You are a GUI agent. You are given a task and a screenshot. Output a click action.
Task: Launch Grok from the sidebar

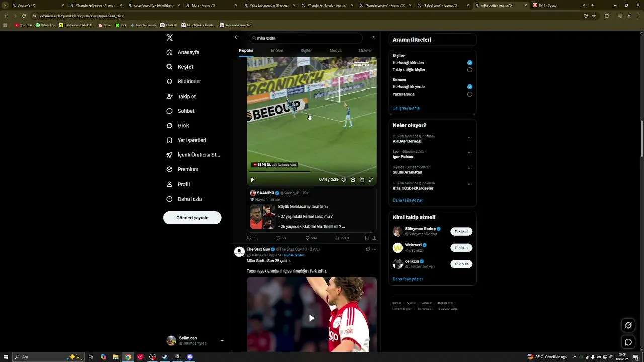178,125
